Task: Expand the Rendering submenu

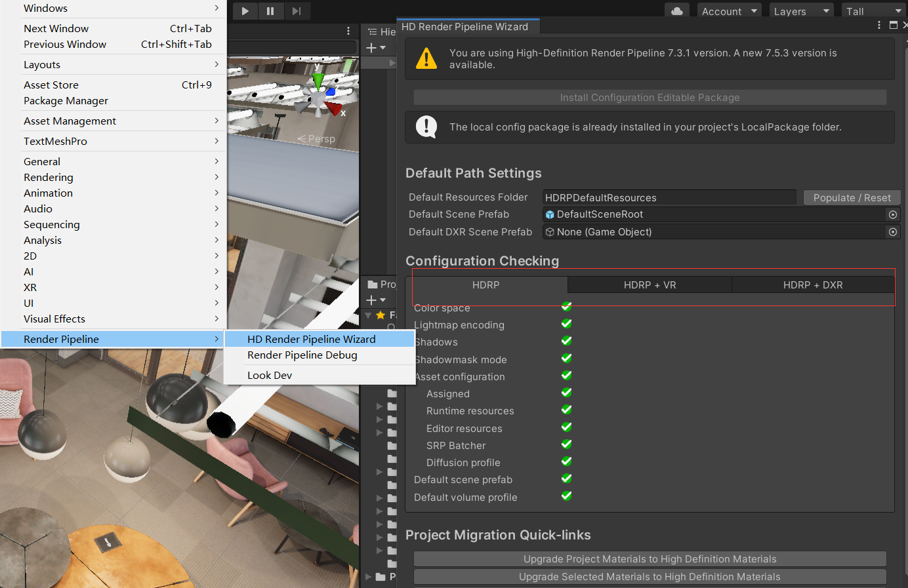Action: click(x=113, y=177)
